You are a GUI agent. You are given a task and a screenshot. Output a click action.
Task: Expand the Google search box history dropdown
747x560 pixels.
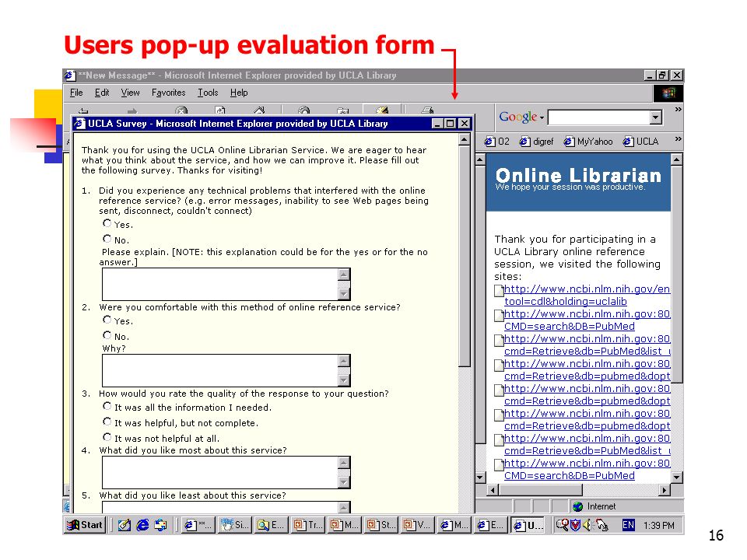656,117
